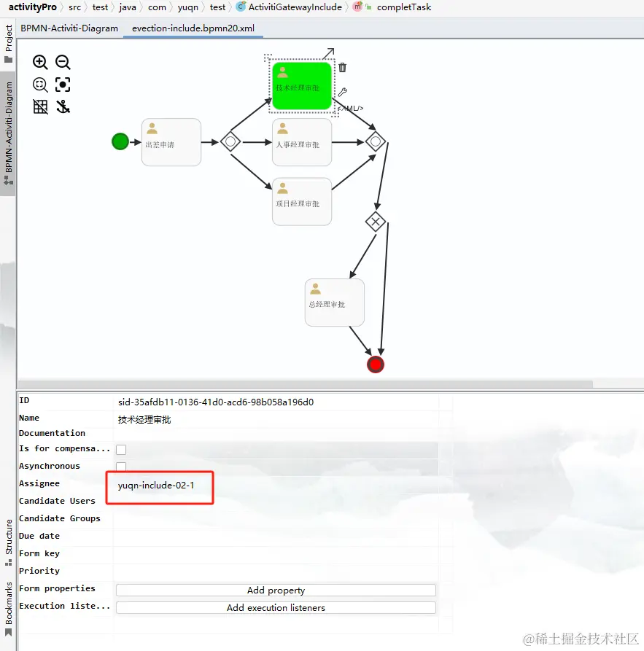
Task: Click ActivitiGatewayInclude class in breadcrumb
Action: [x=289, y=7]
